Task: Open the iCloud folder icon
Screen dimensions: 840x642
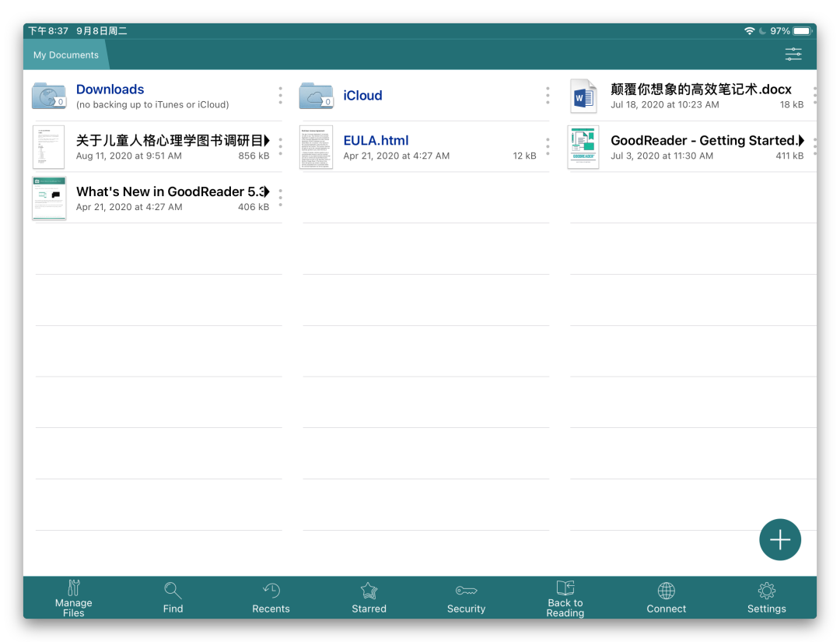Action: pyautogui.click(x=316, y=96)
